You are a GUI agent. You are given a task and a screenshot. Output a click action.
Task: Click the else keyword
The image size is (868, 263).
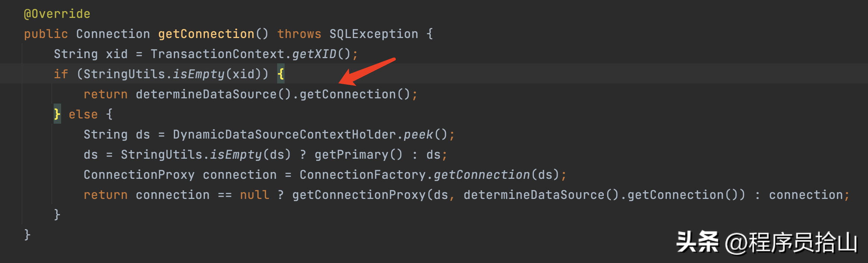coord(83,114)
